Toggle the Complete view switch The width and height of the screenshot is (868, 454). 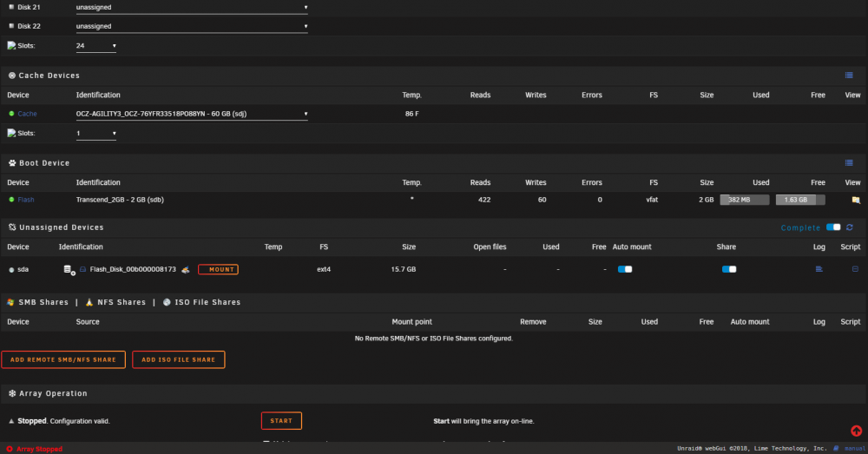pyautogui.click(x=833, y=227)
